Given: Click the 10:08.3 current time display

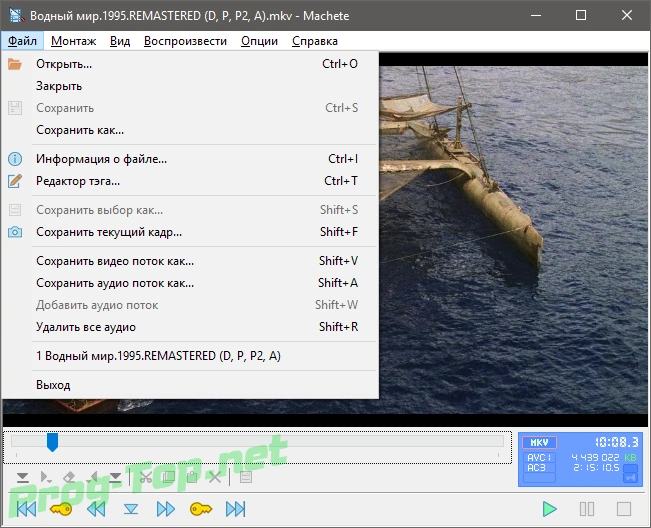Looking at the screenshot, I should click(x=617, y=442).
